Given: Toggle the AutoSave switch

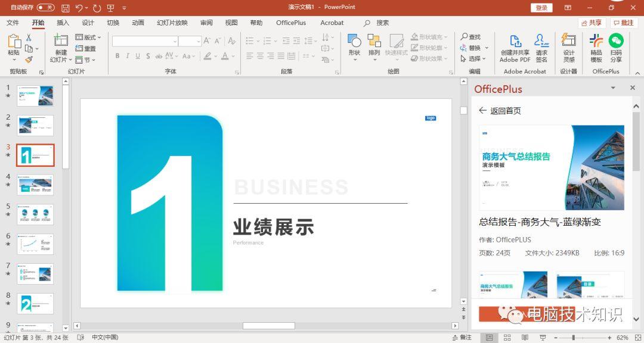Looking at the screenshot, I should tap(45, 8).
